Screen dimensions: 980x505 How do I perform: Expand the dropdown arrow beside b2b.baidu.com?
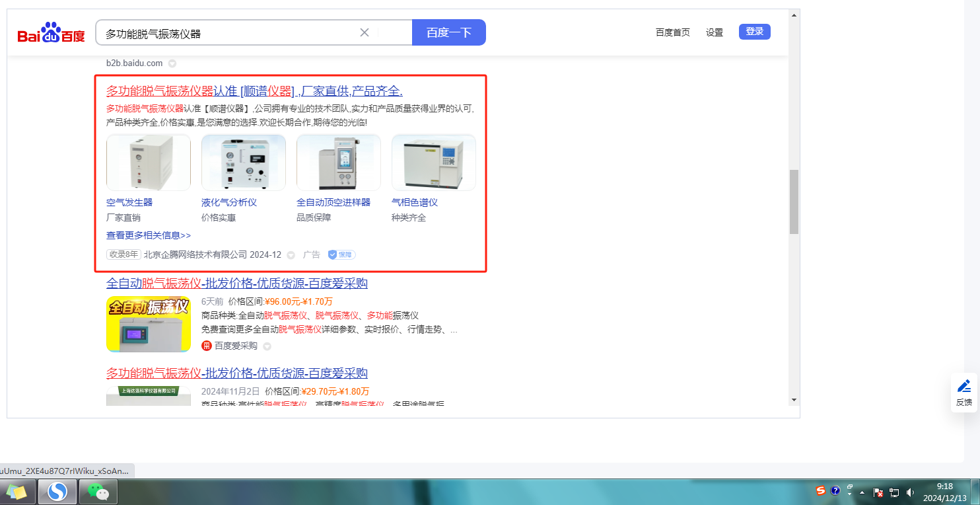tap(172, 63)
